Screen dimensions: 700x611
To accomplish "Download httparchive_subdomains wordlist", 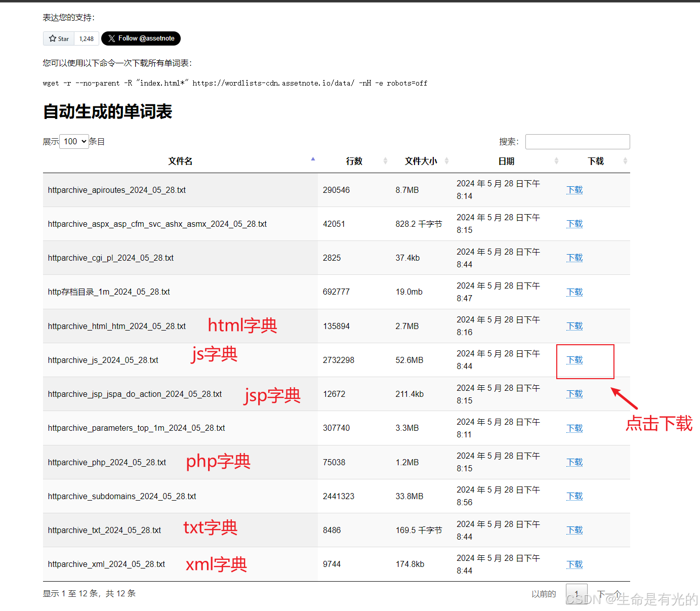I will pyautogui.click(x=574, y=496).
